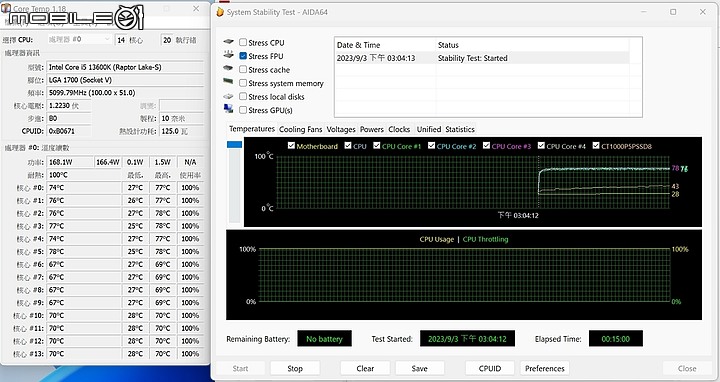Click the Clear button
720x382 pixels.
[x=365, y=368]
